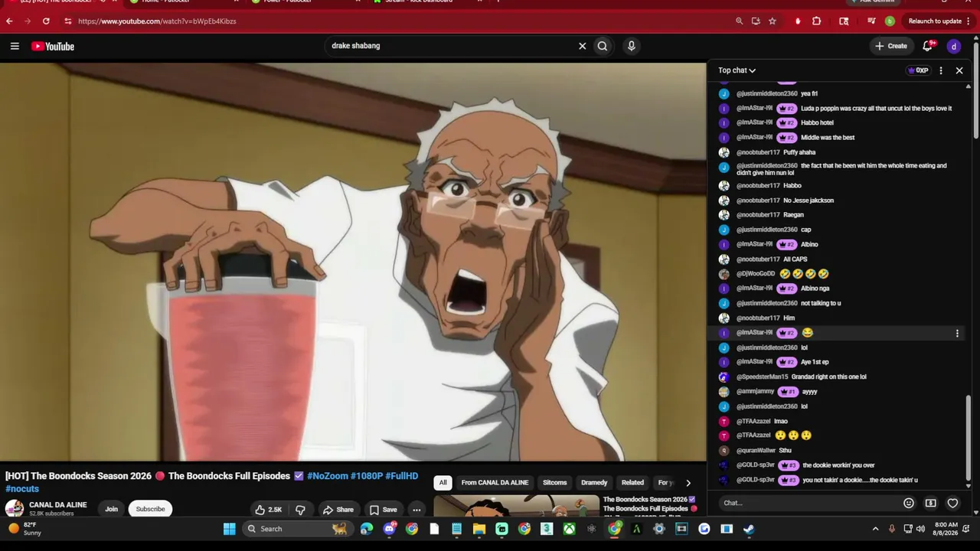The image size is (980, 551).
Task: Subscribe to CANAL DA ALINE
Action: tap(150, 510)
